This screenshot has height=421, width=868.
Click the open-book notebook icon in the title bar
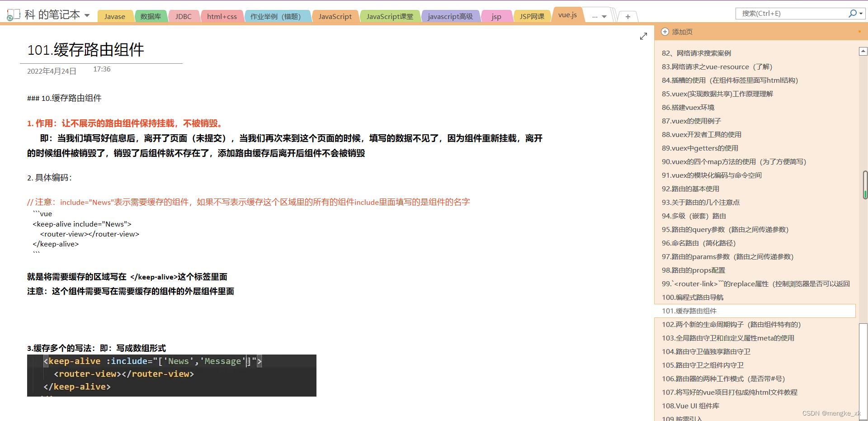[14, 14]
